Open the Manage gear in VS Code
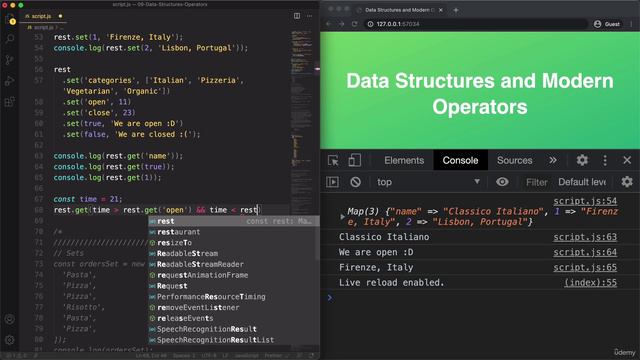The height and width of the screenshot is (360, 640). pyautogui.click(x=10, y=340)
